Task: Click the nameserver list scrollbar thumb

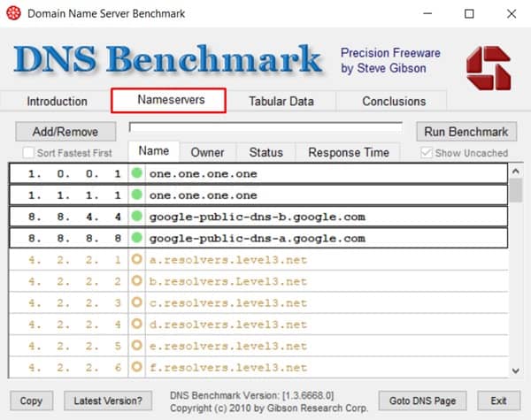Action: click(516, 190)
